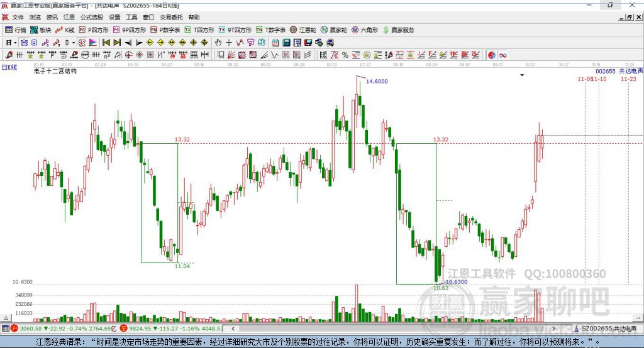Click SZ002655,共达电声 in the status bar
Viewport: 644px width, 348px height.
[609, 329]
